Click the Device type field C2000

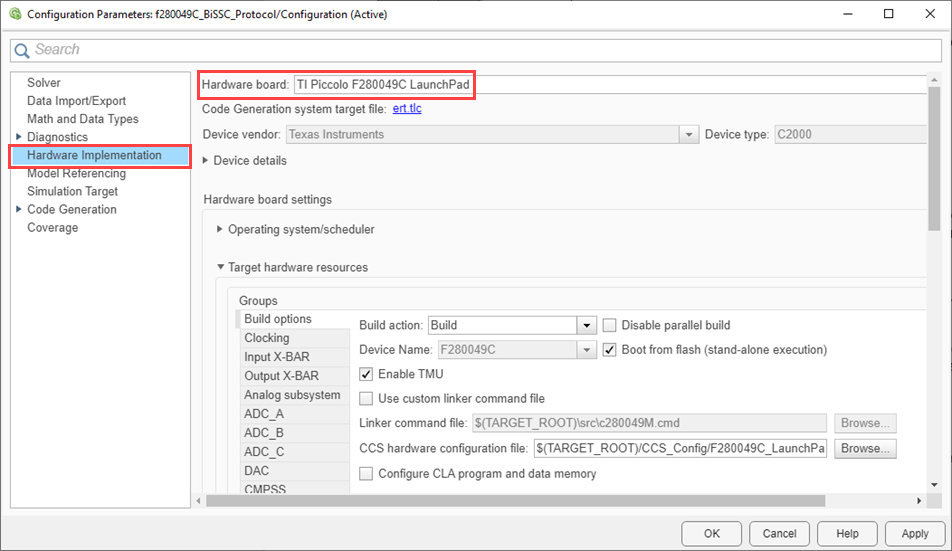click(x=851, y=135)
